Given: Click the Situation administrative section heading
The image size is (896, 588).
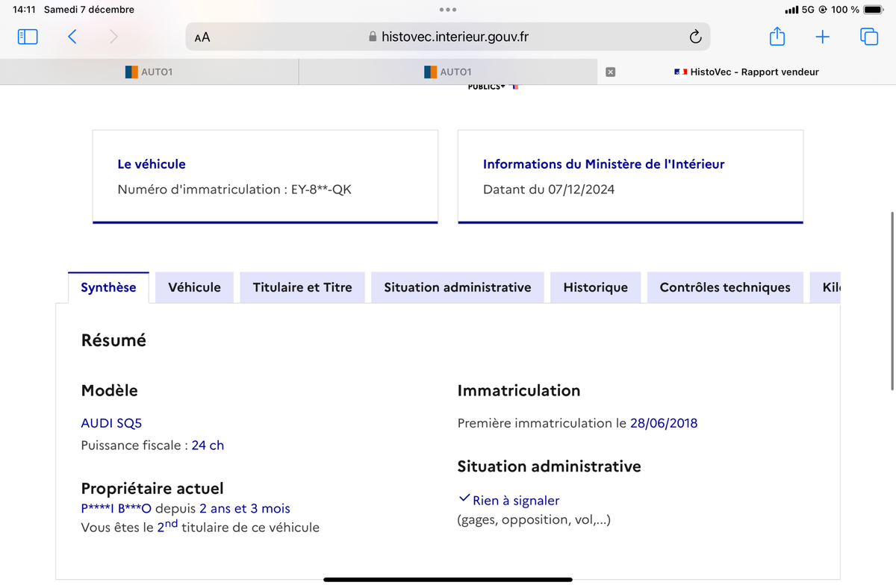Looking at the screenshot, I should coord(550,466).
